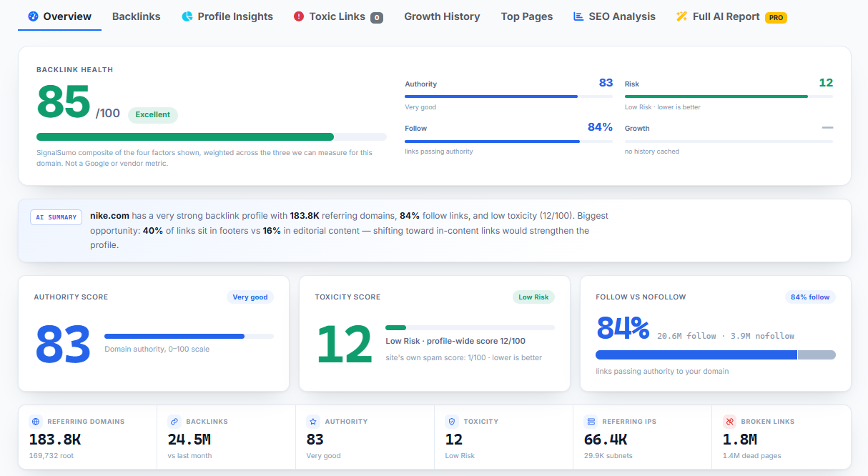Click the Low Risk badge on Toxicity Score
Image resolution: width=868 pixels, height=476 pixels.
(x=534, y=297)
